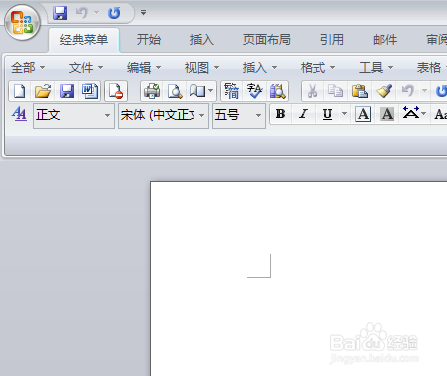The image size is (447, 376).
Task: Click the restrict permission document icon
Action: (x=116, y=91)
